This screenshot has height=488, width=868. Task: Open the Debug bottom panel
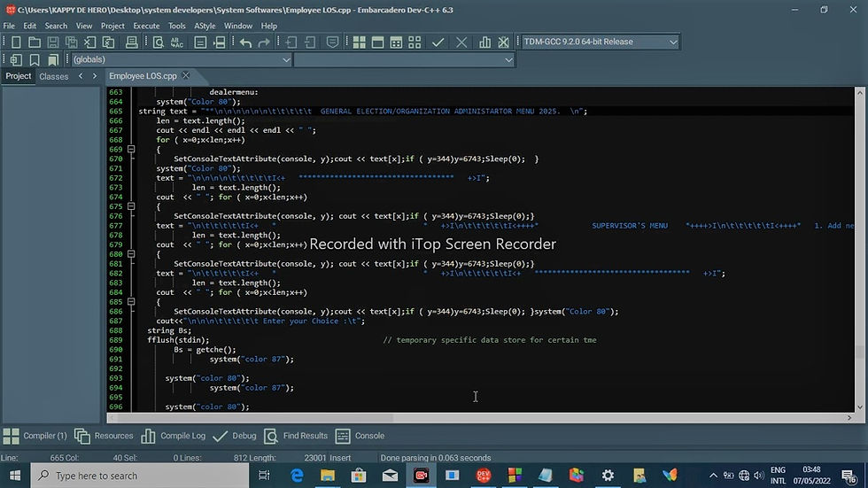(x=235, y=436)
